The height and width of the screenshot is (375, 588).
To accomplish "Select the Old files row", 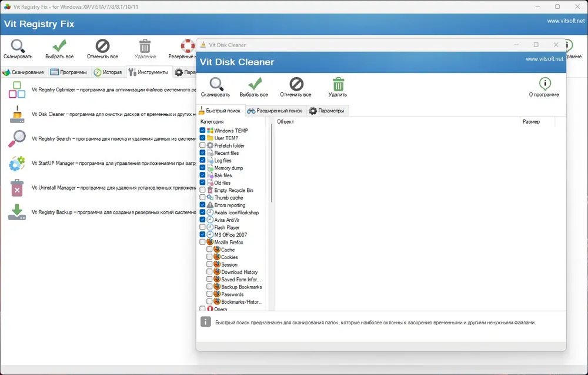I will (222, 183).
